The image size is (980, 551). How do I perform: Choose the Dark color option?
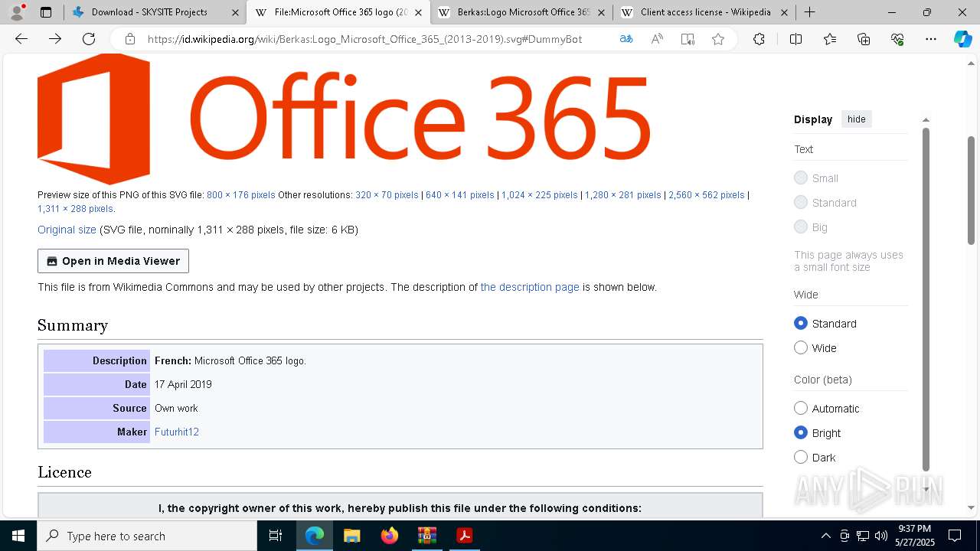point(801,457)
